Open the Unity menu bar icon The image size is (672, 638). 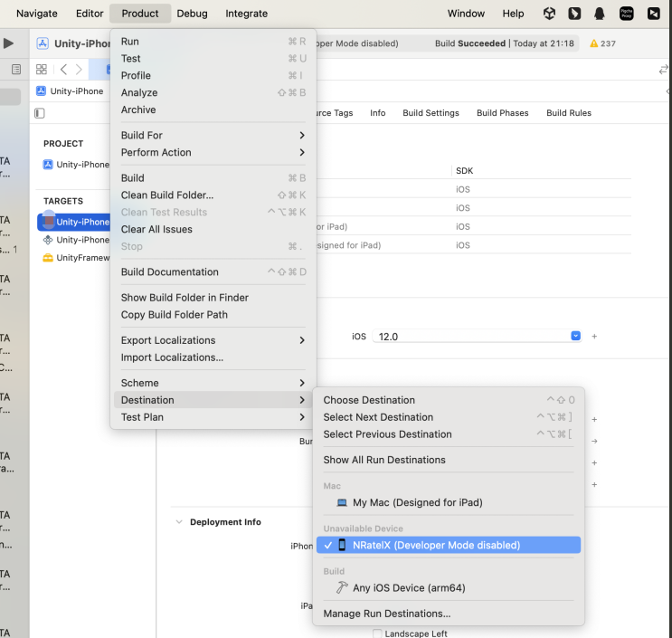(x=549, y=14)
